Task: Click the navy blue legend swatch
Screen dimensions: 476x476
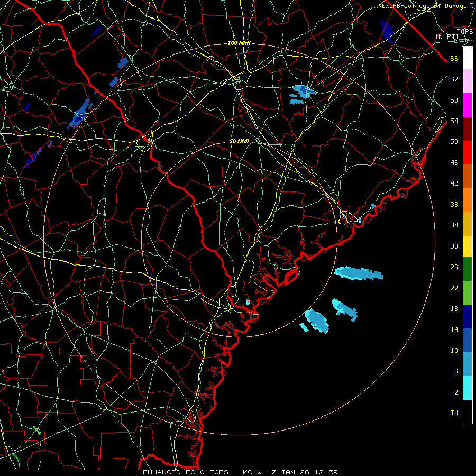Action: [x=467, y=317]
